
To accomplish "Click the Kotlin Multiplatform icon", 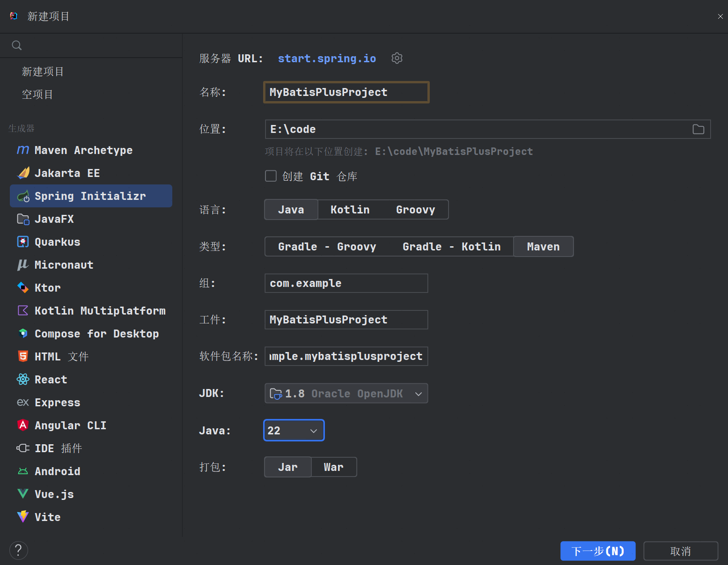I will (x=23, y=310).
